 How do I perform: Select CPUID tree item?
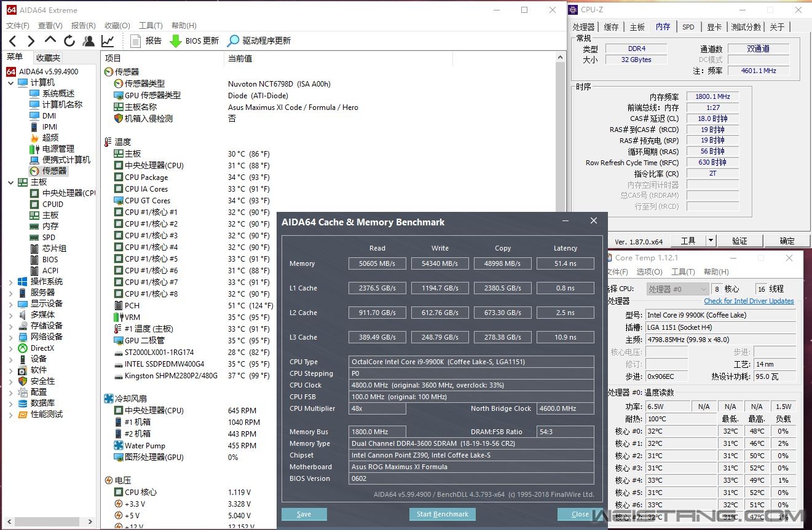(x=53, y=204)
